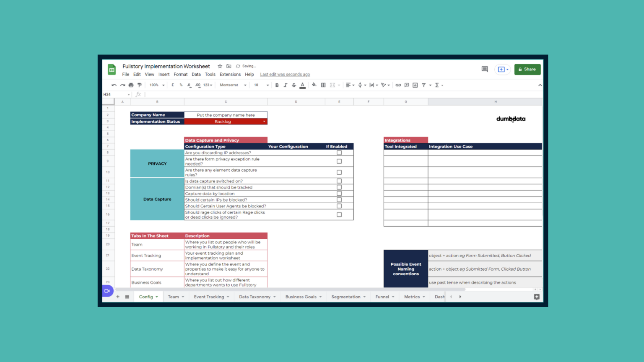644x362 pixels.
Task: Toggle bold formatting
Action: [277, 85]
